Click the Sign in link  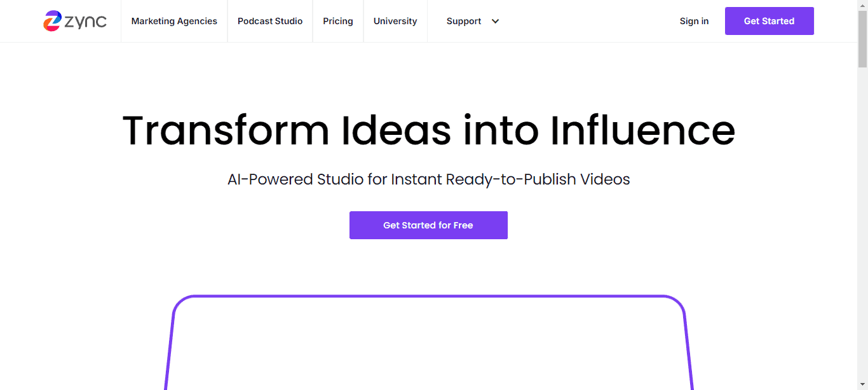694,21
